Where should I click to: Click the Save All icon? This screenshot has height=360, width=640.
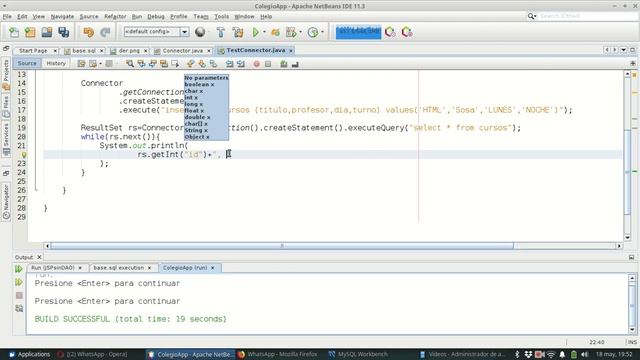(63, 32)
